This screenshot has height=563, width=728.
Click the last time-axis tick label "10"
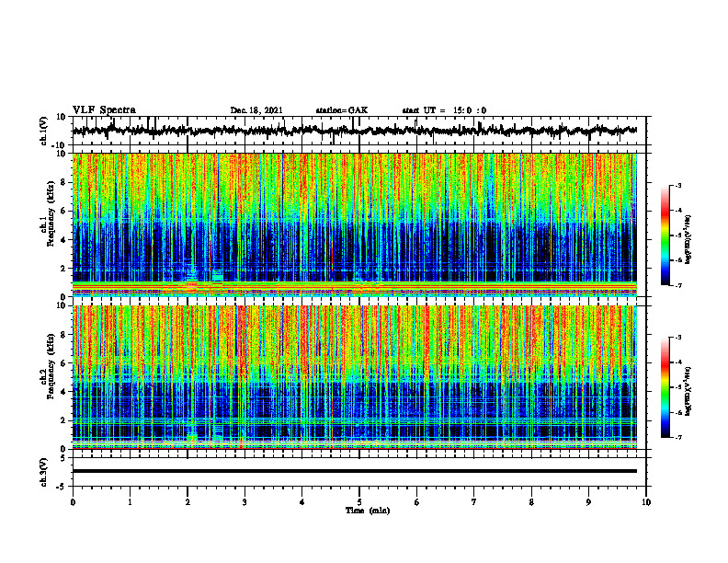point(646,502)
